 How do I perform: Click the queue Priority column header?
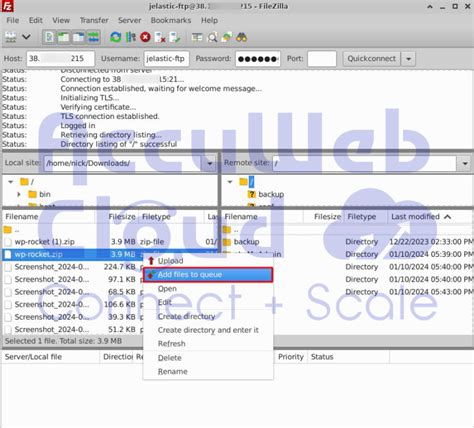coord(291,357)
